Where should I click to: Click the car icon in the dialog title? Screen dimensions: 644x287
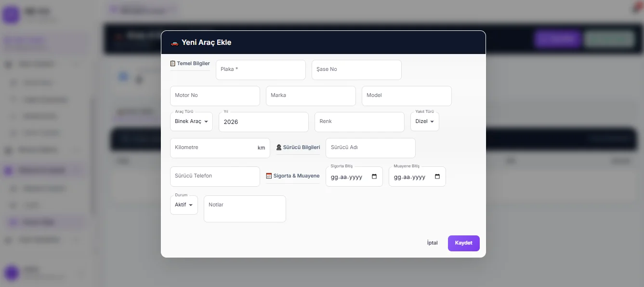click(174, 43)
